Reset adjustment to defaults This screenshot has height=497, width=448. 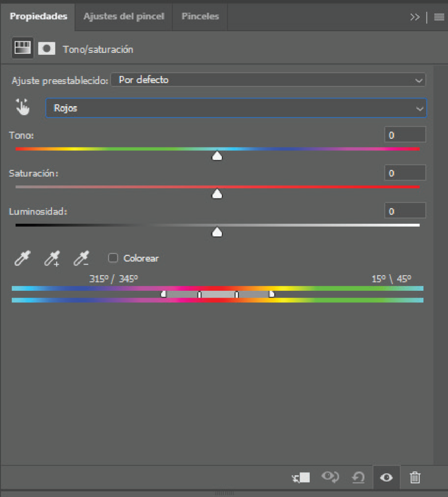(x=358, y=478)
